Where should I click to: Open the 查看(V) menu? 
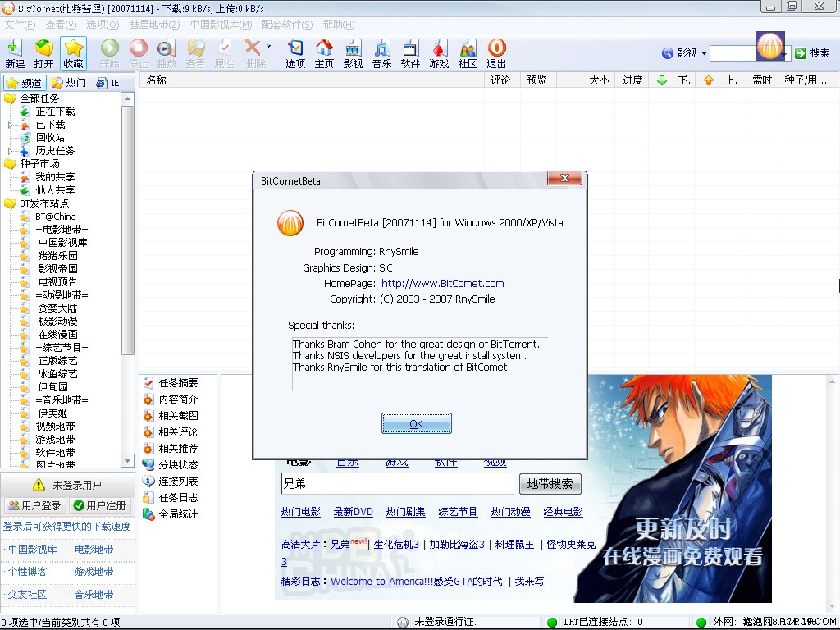61,25
